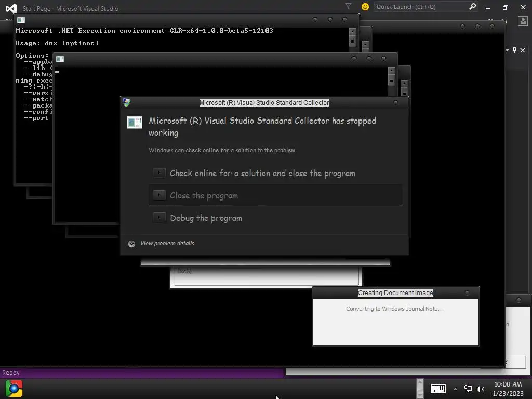532x399 pixels.
Task: Show hidden tray icons arrow
Action: 455,389
